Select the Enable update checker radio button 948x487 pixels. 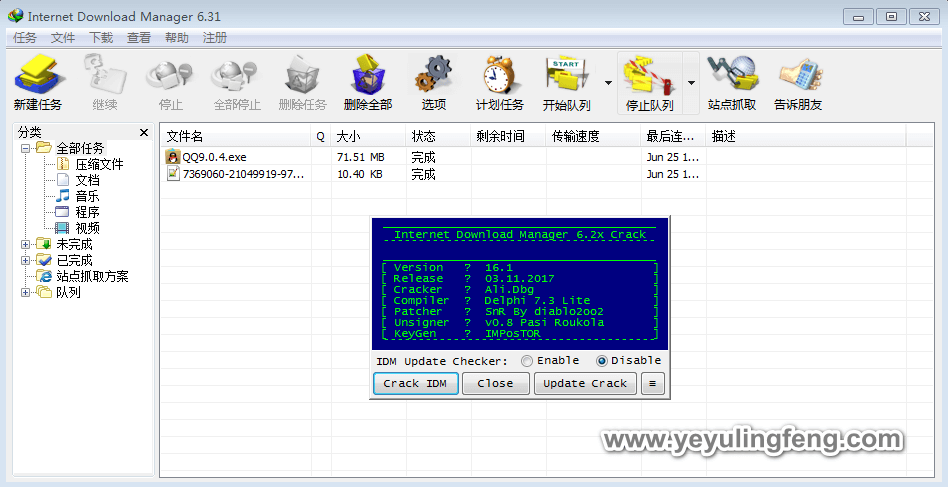[x=527, y=361]
